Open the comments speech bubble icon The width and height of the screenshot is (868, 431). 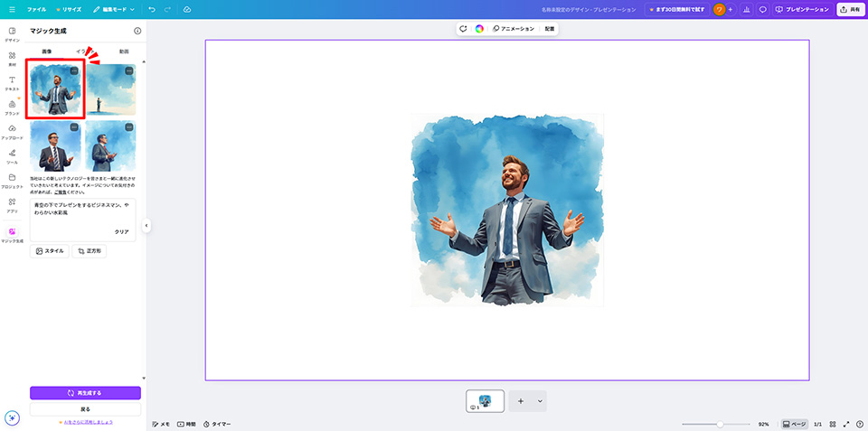[763, 9]
